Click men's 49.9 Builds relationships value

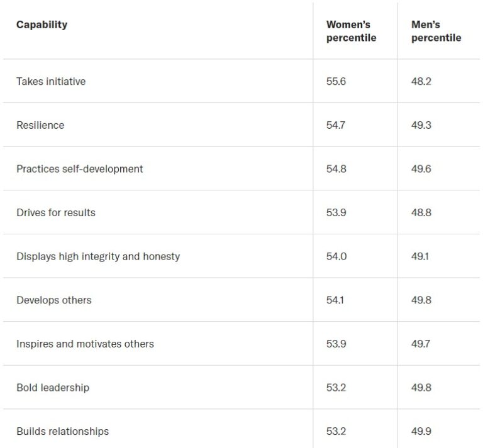tap(421, 432)
